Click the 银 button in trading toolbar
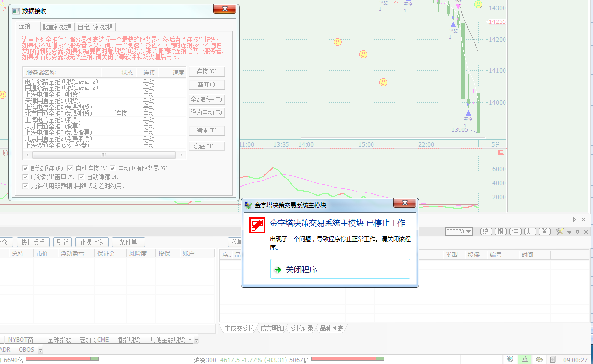593x364 pixels. click(x=501, y=231)
